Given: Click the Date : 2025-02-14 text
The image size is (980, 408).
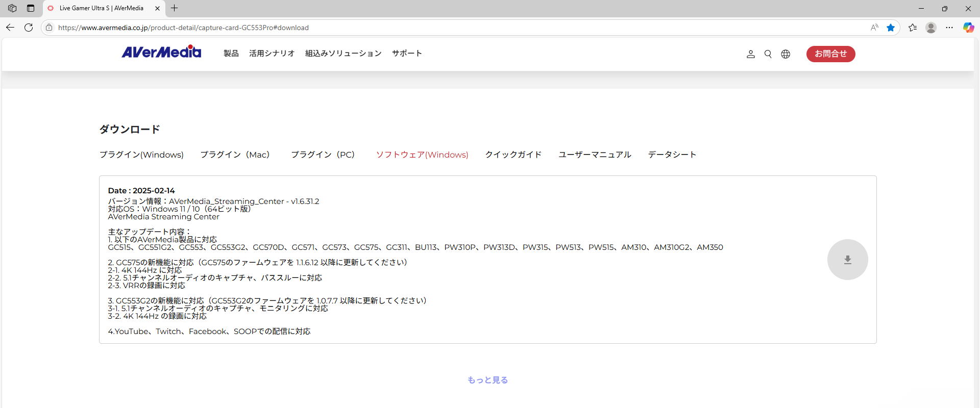Looking at the screenshot, I should [x=141, y=191].
